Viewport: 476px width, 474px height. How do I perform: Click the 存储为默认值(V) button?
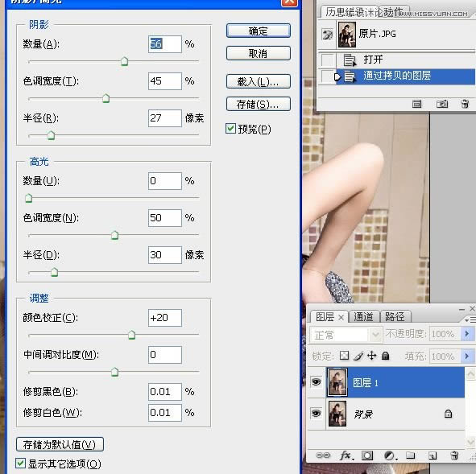pyautogui.click(x=60, y=444)
